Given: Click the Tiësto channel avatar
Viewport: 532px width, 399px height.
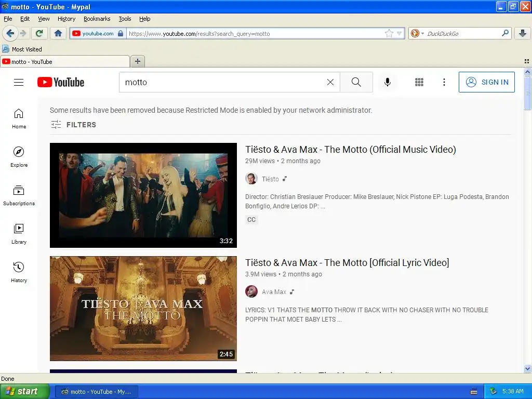Looking at the screenshot, I should pyautogui.click(x=251, y=179).
